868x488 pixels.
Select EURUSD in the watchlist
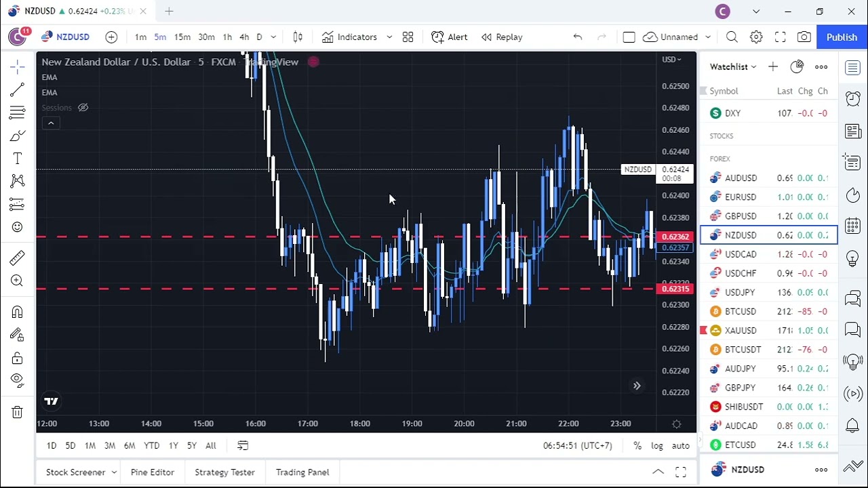pyautogui.click(x=769, y=197)
